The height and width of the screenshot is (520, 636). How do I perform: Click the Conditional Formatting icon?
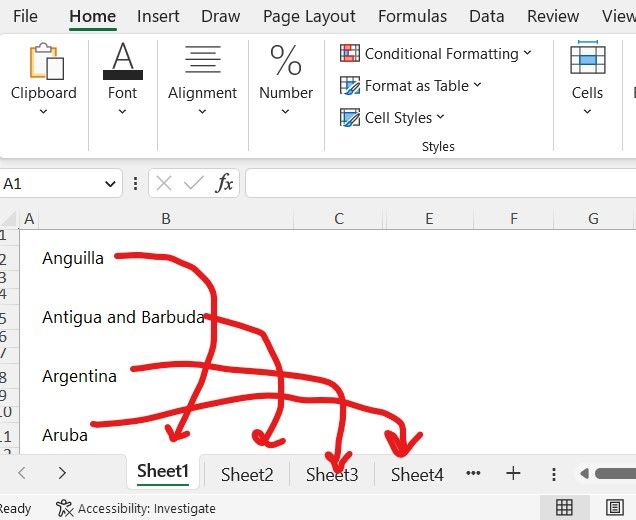[350, 53]
